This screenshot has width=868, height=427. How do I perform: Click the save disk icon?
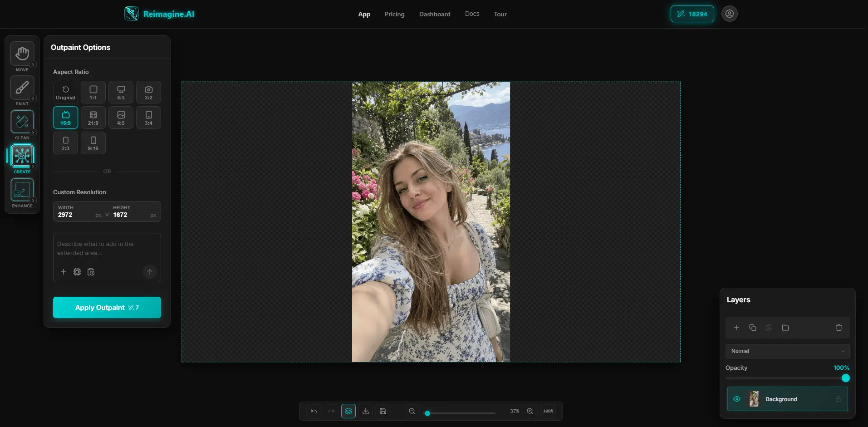click(x=383, y=411)
